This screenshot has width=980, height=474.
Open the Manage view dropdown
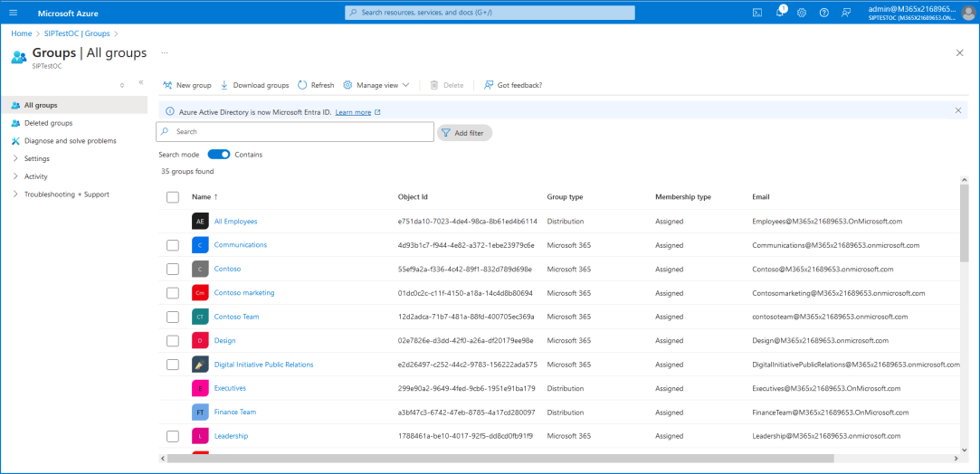376,85
